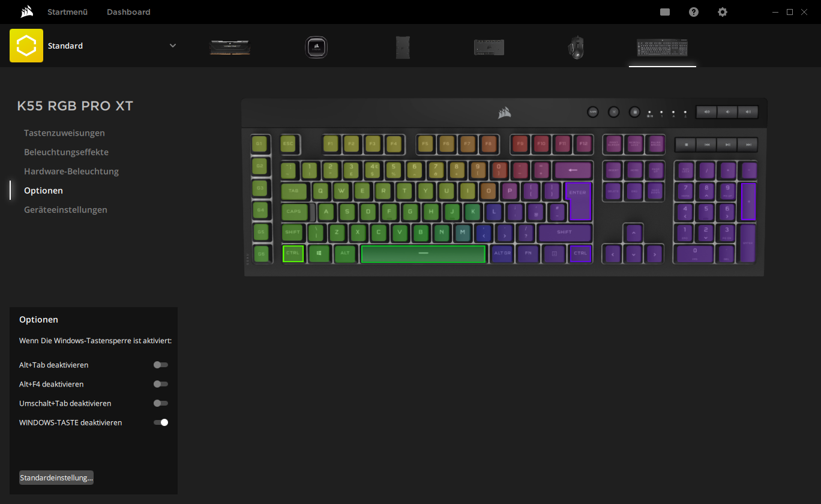Disable the WINDOWS-TASTE deaktivieren toggle
Viewport: 821px width, 504px height.
click(x=160, y=422)
